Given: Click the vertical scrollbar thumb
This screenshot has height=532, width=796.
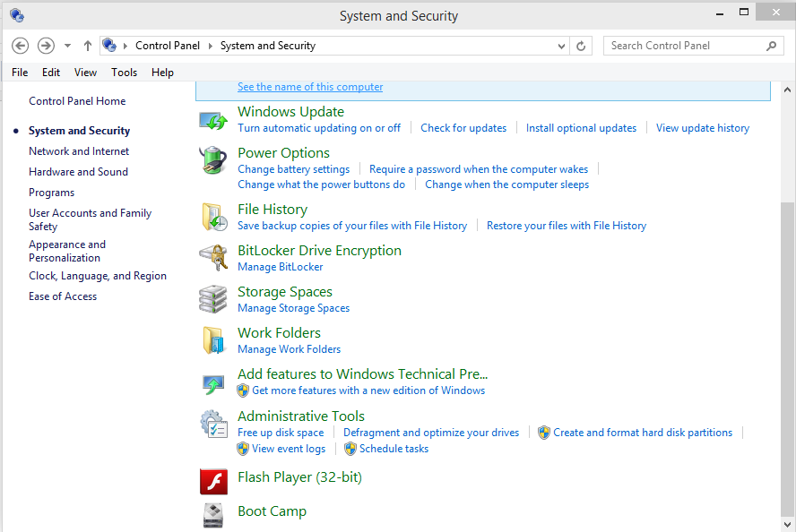Looking at the screenshot, I should coord(787,358).
